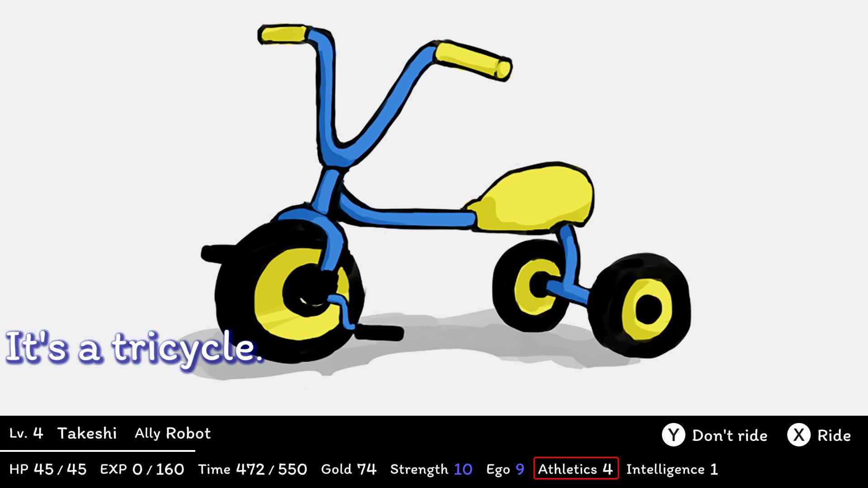
Task: Choose the Don't ride option
Action: (730, 435)
